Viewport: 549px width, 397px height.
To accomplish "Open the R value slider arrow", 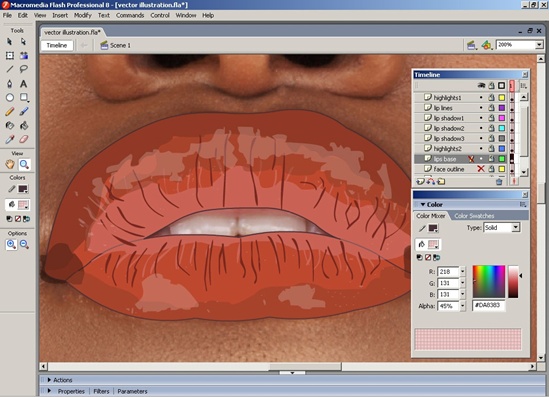I will pyautogui.click(x=463, y=271).
